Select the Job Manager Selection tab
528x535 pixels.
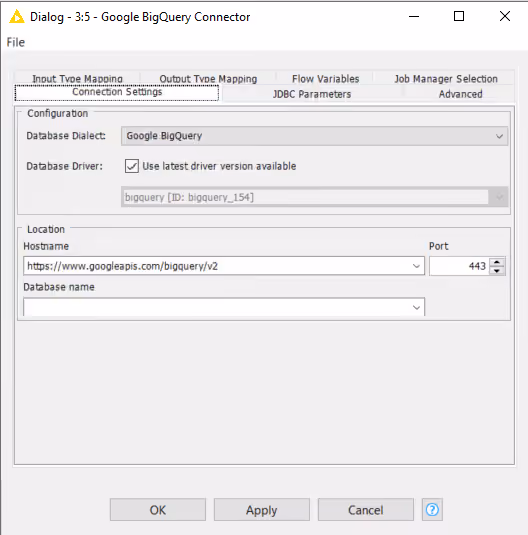446,78
